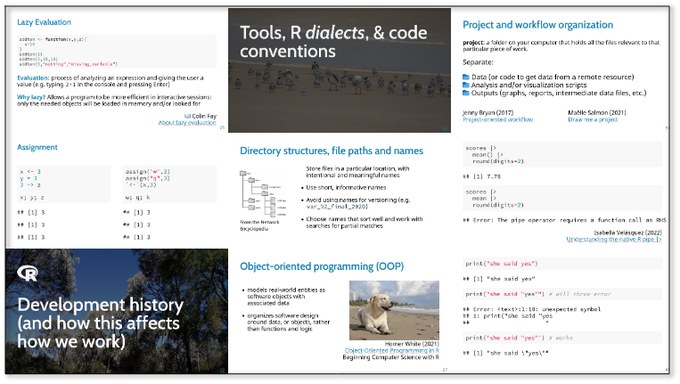Follow the Draw me a project link

[x=592, y=119]
